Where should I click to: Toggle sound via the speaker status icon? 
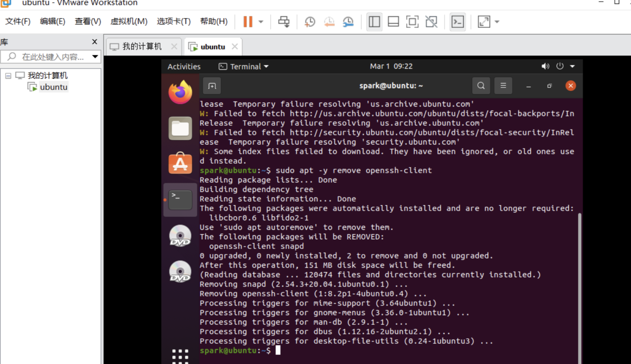(545, 66)
